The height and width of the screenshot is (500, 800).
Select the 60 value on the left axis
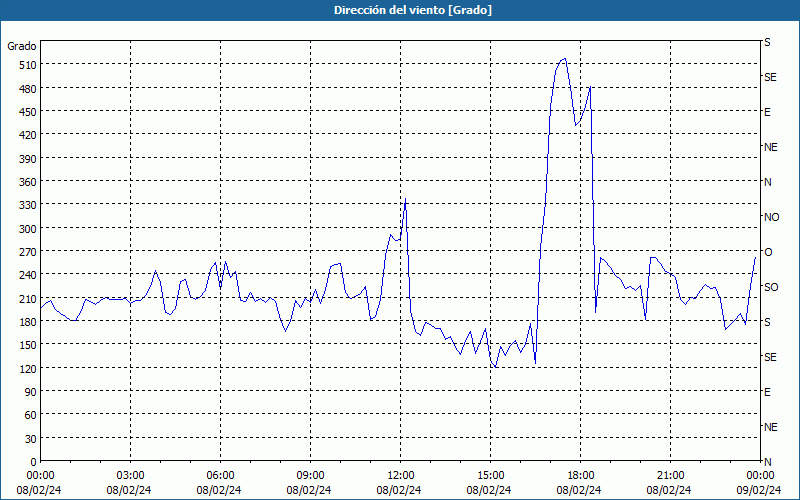pyautogui.click(x=30, y=415)
